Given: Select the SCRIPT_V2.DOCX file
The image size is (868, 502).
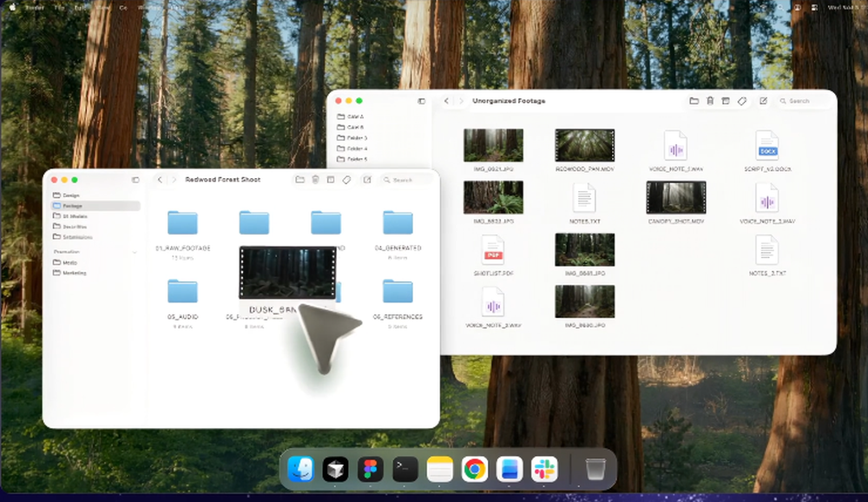Looking at the screenshot, I should coord(767,146).
